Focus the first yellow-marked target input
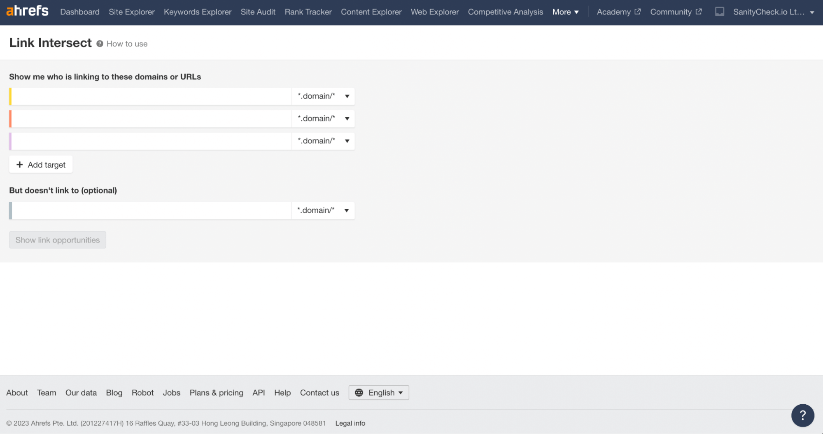 (151, 96)
